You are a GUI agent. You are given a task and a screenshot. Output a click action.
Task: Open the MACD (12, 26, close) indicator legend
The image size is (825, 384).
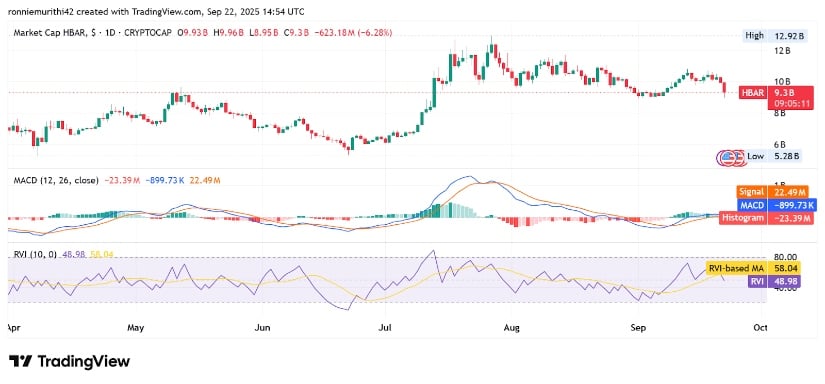click(x=55, y=180)
